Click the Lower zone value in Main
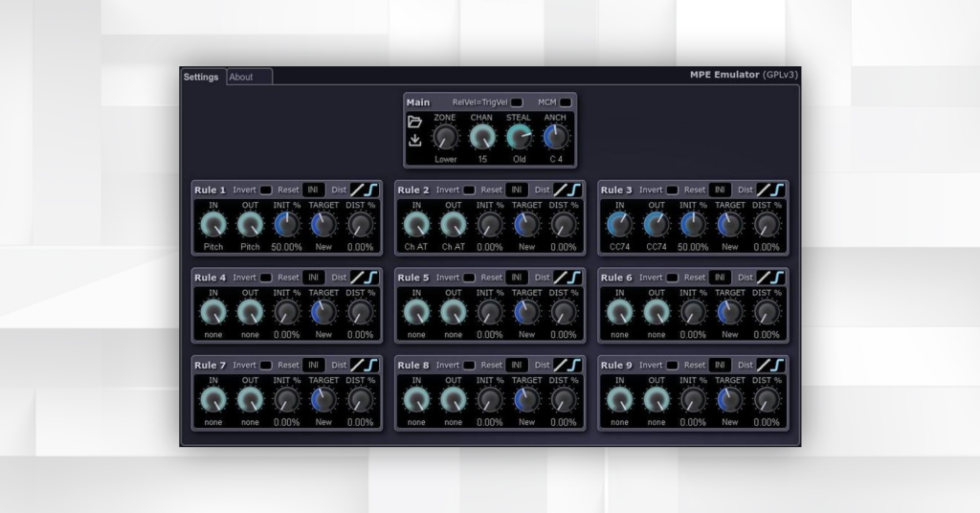 coord(446,159)
